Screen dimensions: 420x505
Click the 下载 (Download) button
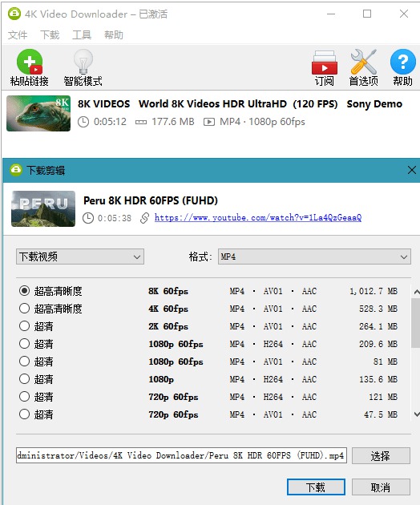tap(316, 487)
